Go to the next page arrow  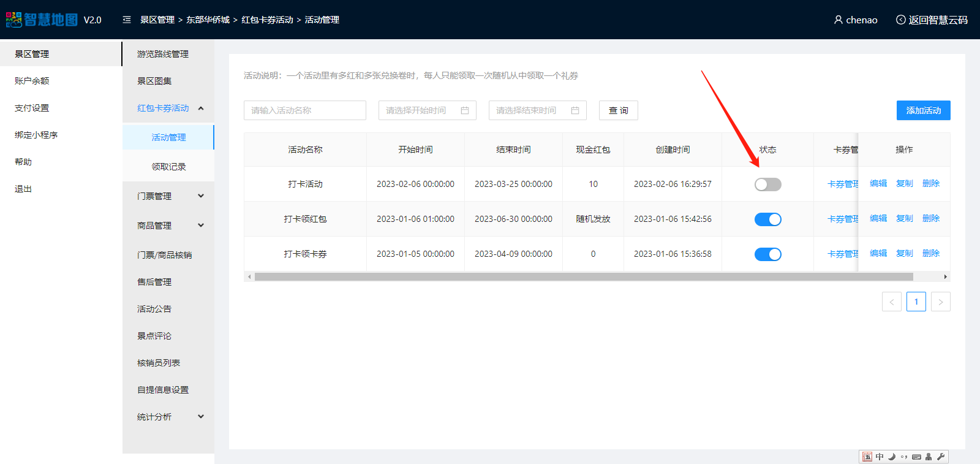(x=940, y=302)
